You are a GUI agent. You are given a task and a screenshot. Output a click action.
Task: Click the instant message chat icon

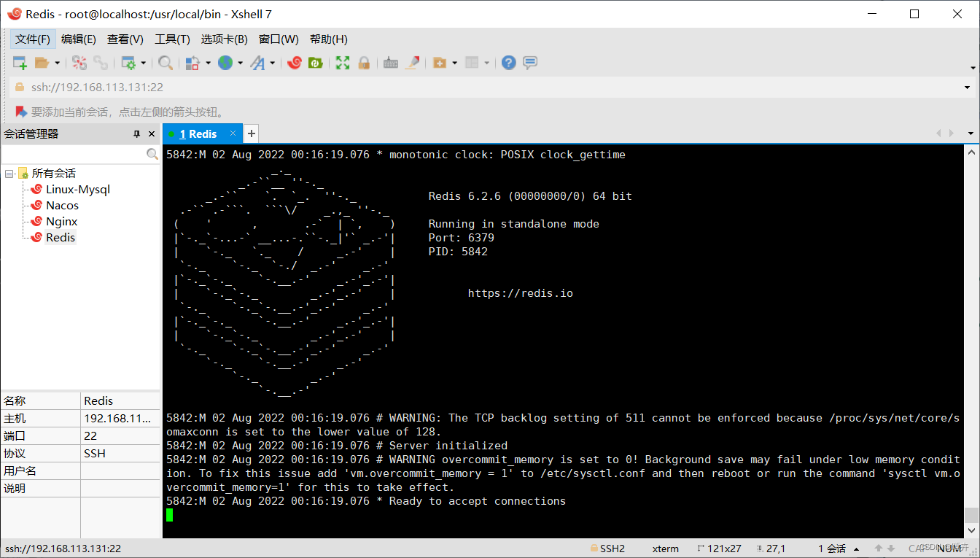pyautogui.click(x=530, y=63)
